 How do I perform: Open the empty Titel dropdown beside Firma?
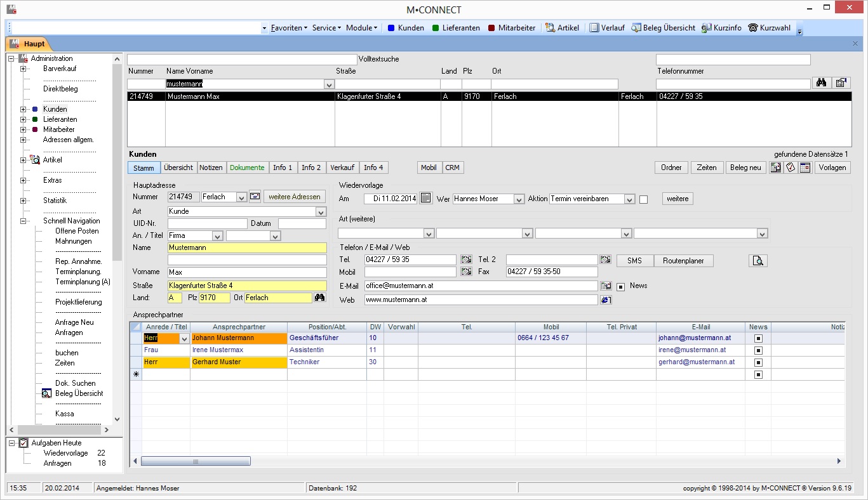click(x=275, y=236)
